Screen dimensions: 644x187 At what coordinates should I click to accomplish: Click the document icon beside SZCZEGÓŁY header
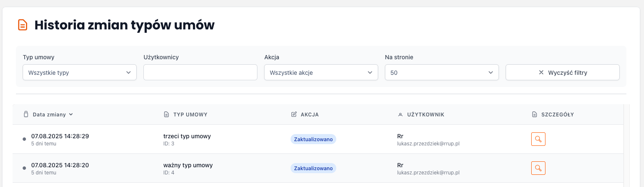point(534,114)
